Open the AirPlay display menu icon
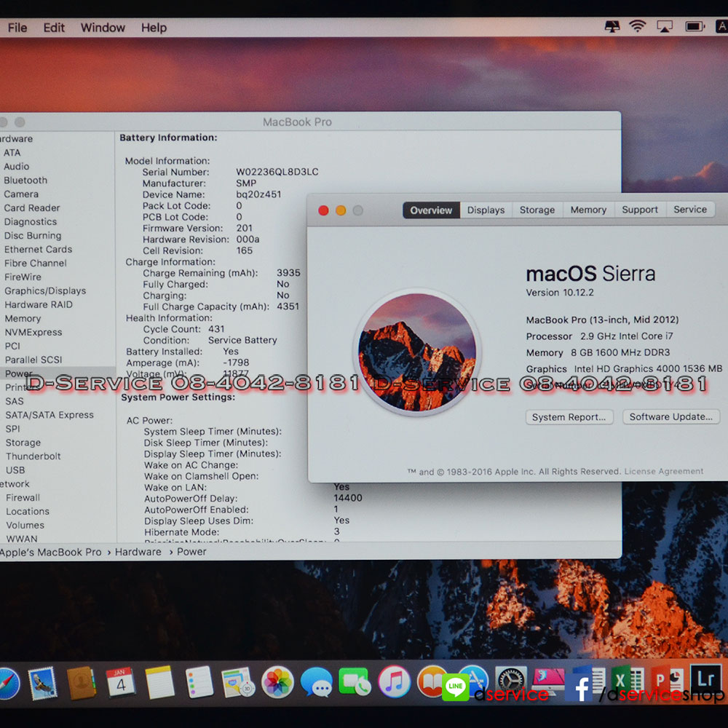Image resolution: width=728 pixels, height=728 pixels. (x=665, y=26)
